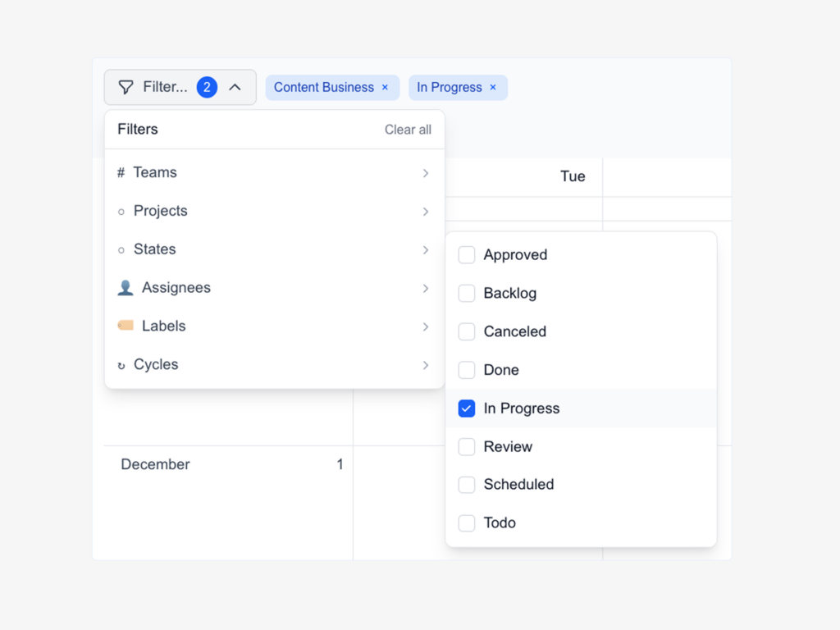The width and height of the screenshot is (840, 630).
Task: Tick the Todo state checkbox
Action: click(467, 523)
